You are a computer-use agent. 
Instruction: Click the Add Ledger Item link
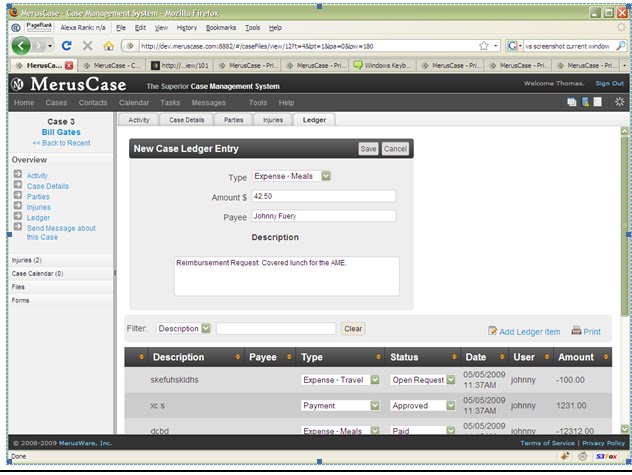[530, 332]
